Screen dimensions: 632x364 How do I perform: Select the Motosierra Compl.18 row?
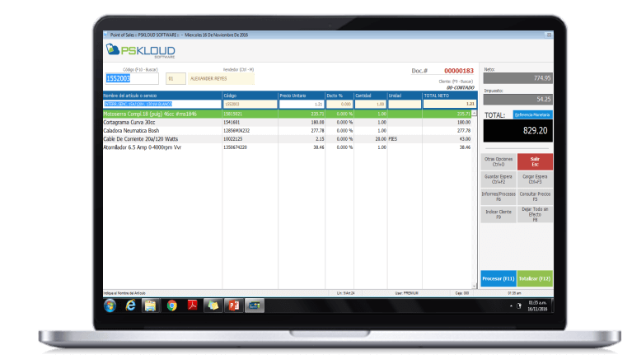(287, 114)
